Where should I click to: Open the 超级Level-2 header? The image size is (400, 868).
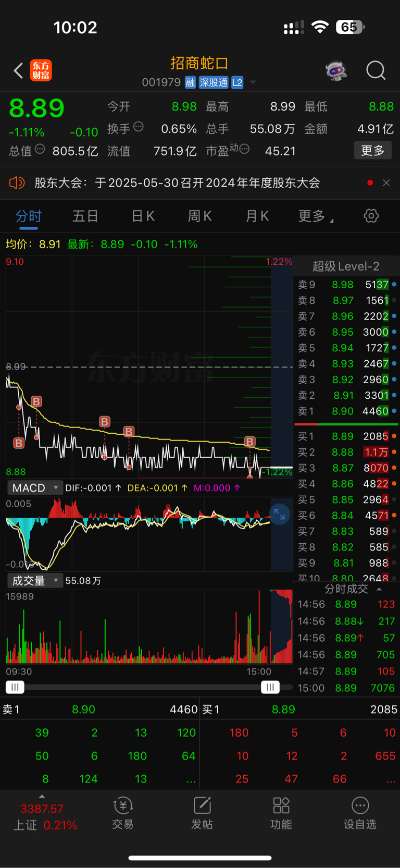[346, 266]
